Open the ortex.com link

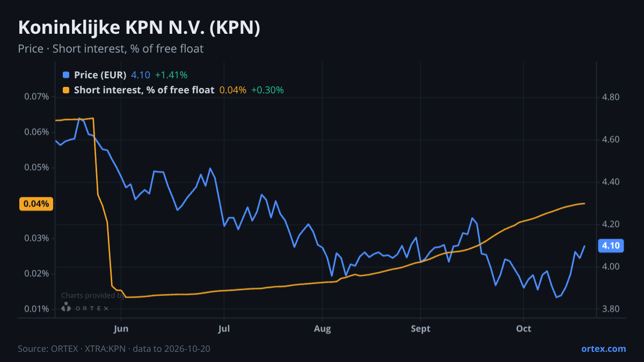coord(603,349)
